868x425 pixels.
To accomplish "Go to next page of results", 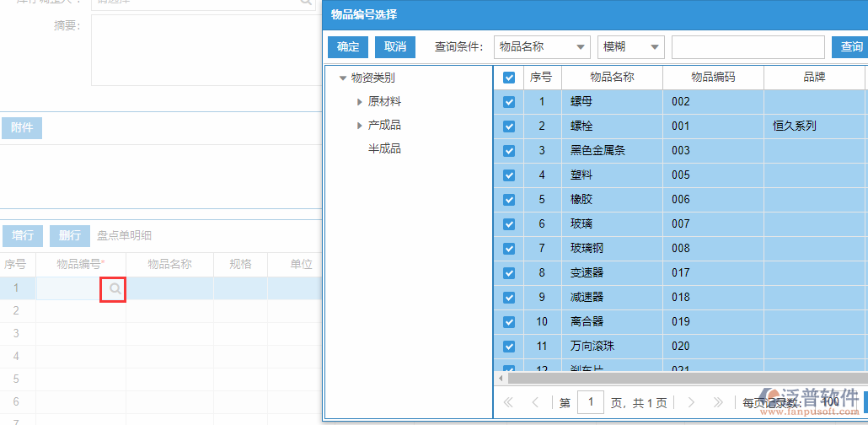I will pos(691,402).
